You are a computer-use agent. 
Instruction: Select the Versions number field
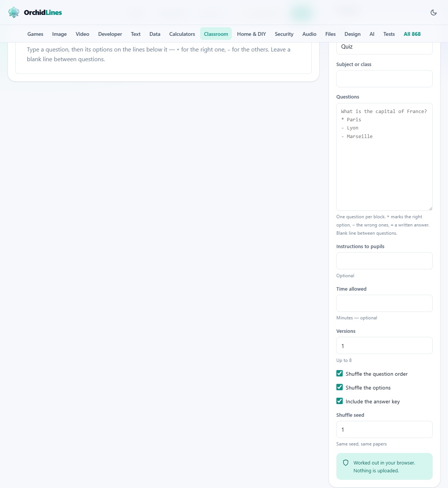click(x=385, y=345)
